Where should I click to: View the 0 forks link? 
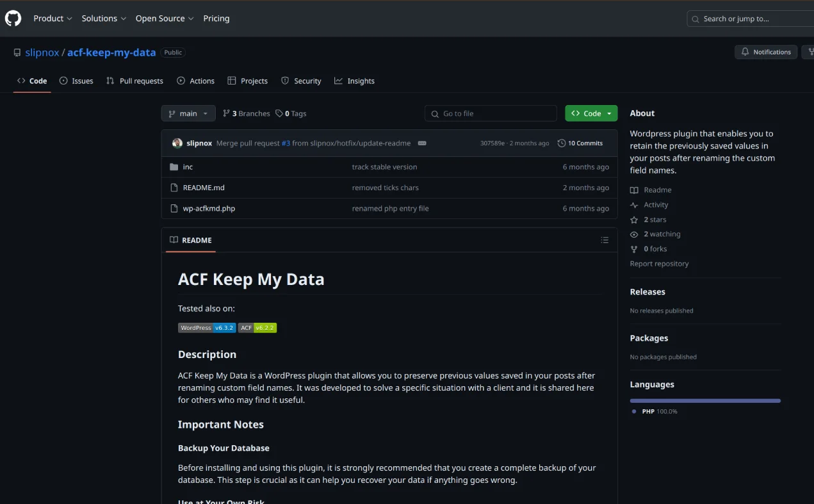[x=648, y=249]
